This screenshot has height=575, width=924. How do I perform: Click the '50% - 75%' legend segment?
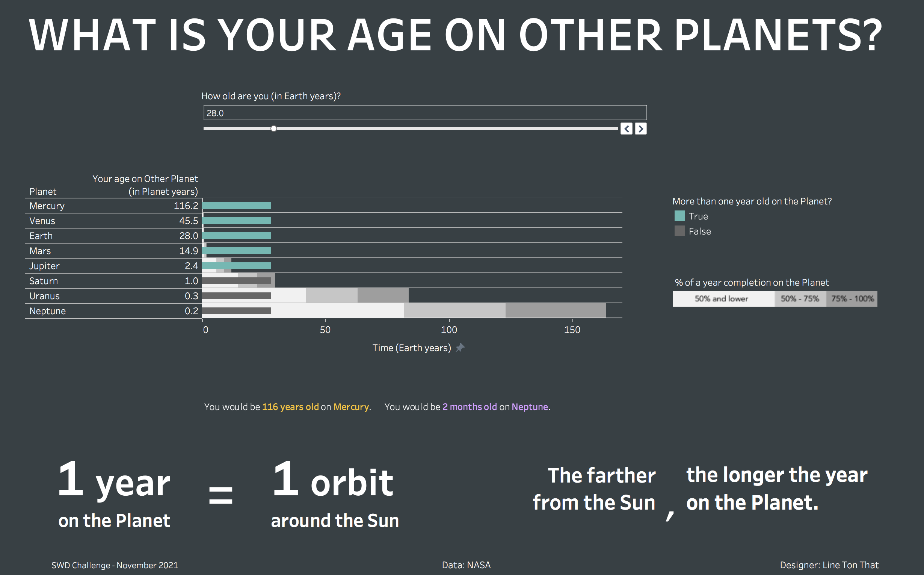(800, 298)
